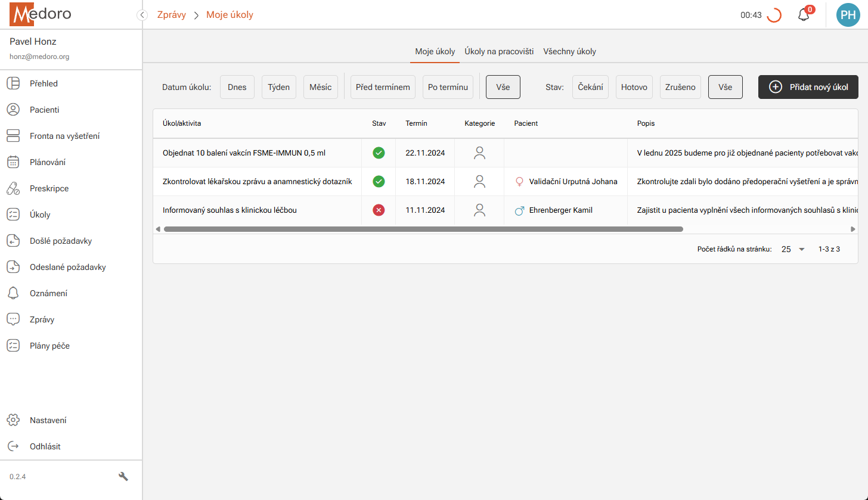868x500 pixels.
Task: Switch to Všechny úkoly tab
Action: (569, 51)
